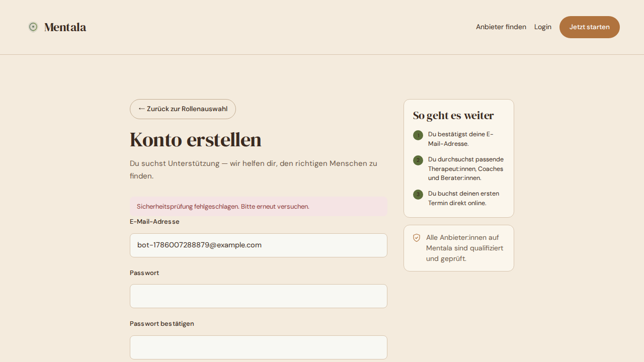This screenshot has height=362, width=644.
Task: Focus the Passwort bestätigen input field
Action: 259,347
